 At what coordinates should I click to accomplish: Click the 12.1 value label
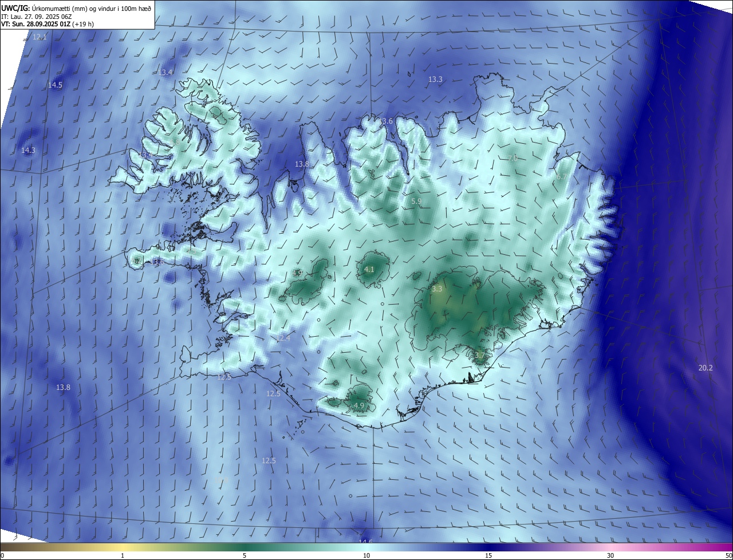[40, 37]
